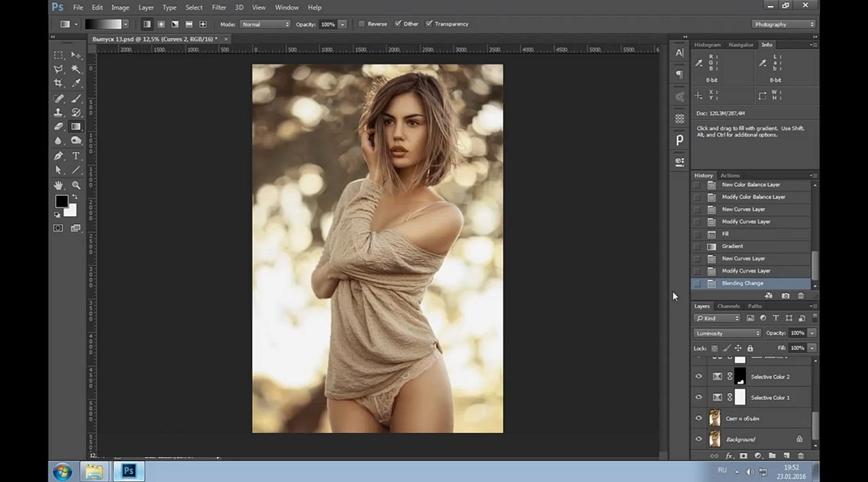This screenshot has height=482, width=868.
Task: Change screen mode icon
Action: point(76,228)
